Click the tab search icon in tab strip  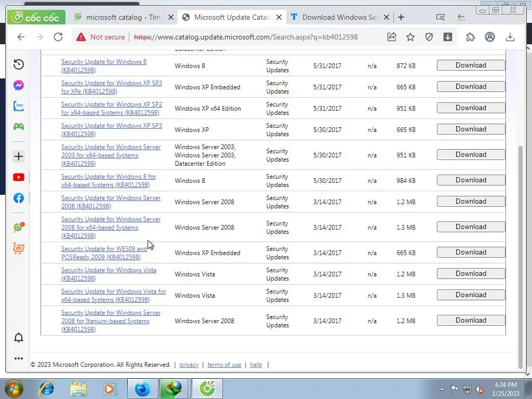pyautogui.click(x=441, y=17)
